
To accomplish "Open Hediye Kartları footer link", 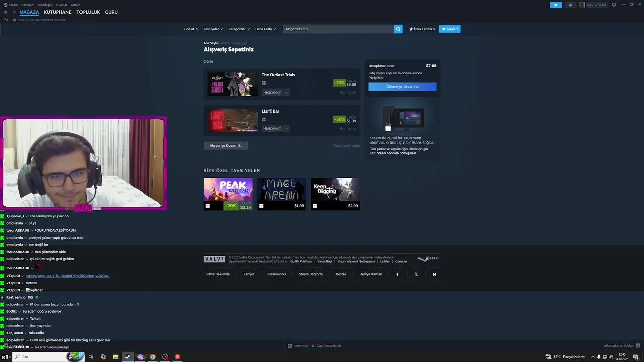I will coord(371,274).
